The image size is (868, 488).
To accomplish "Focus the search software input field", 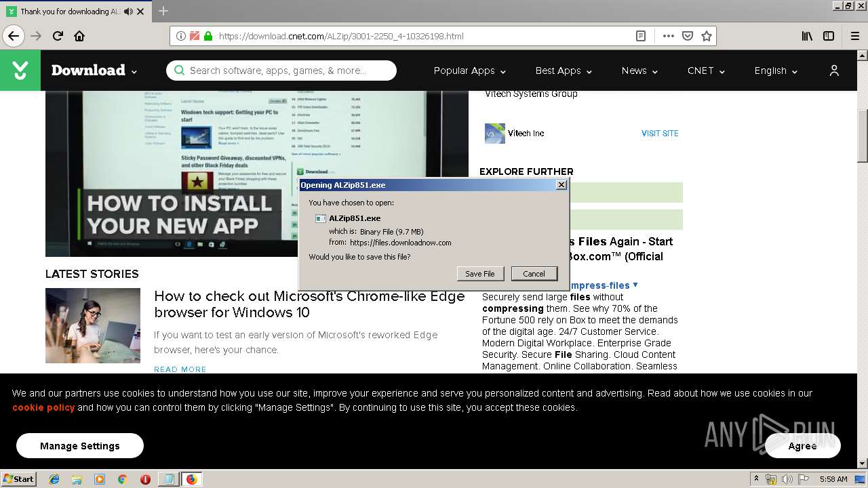I will (x=281, y=70).
